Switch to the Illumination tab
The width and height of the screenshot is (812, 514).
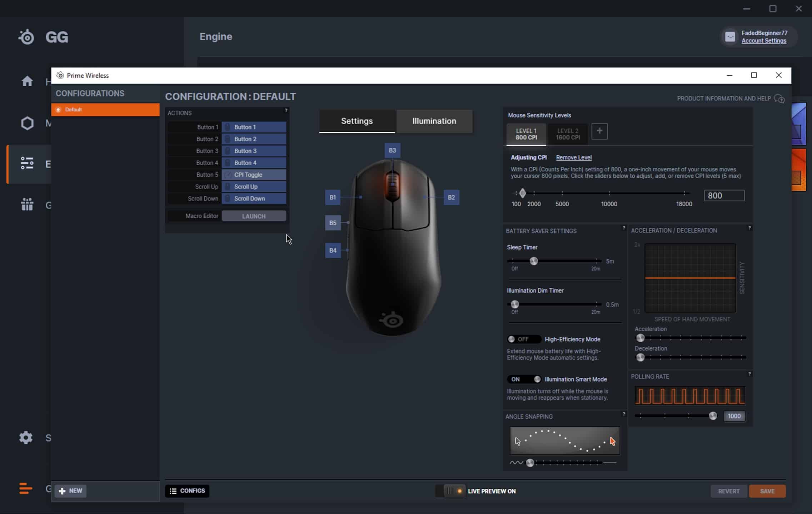point(434,121)
